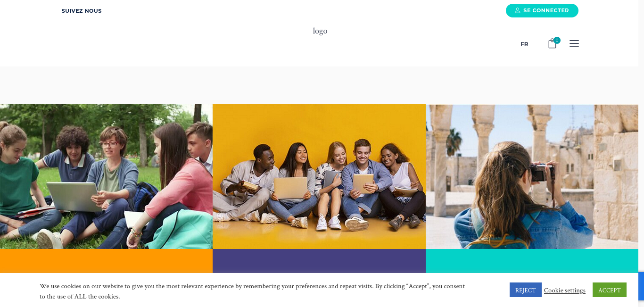Click the site logo

320,31
